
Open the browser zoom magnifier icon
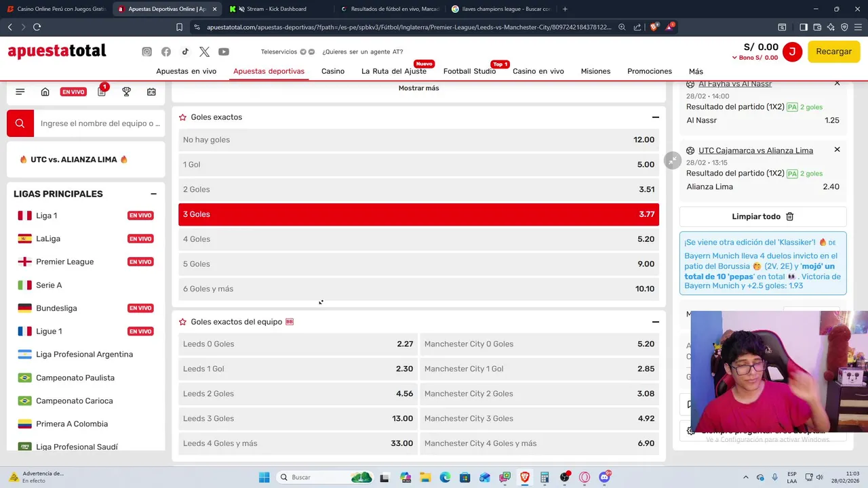(x=622, y=27)
